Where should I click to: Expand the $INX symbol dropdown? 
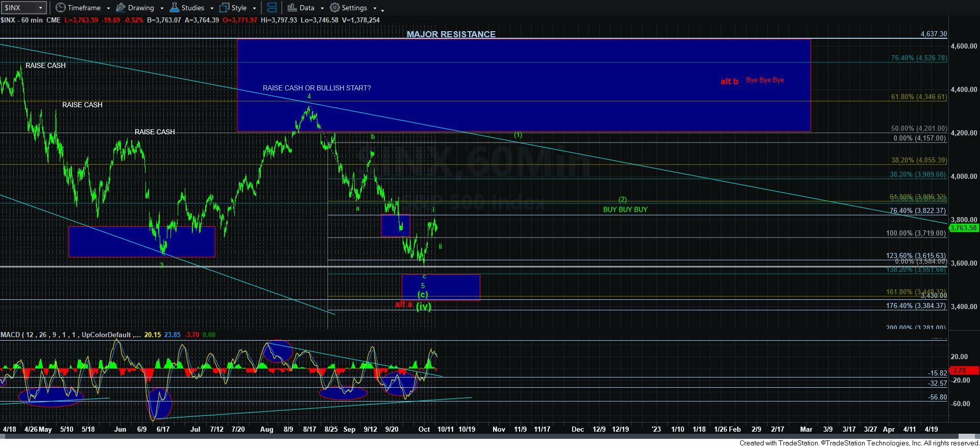click(40, 8)
